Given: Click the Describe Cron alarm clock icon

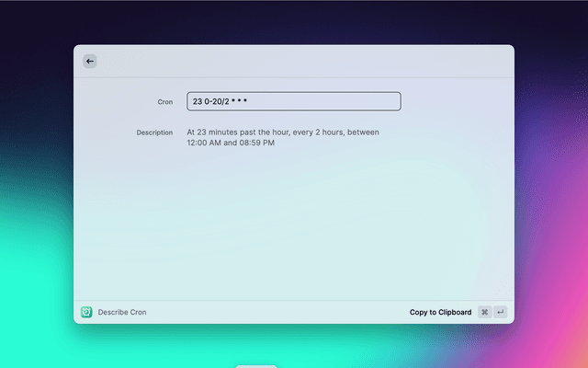Looking at the screenshot, I should 86,312.
